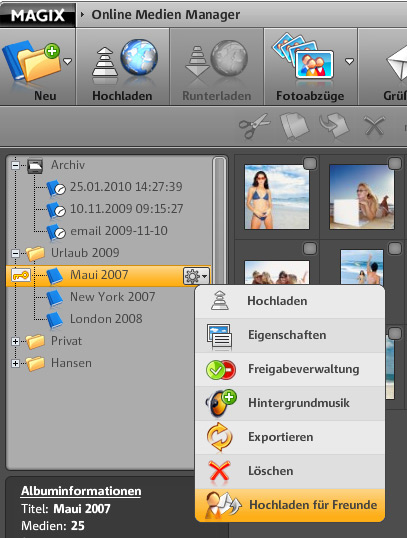The image size is (407, 538).
Task: Tick checkbox on group of friends photo
Action: click(x=310, y=248)
